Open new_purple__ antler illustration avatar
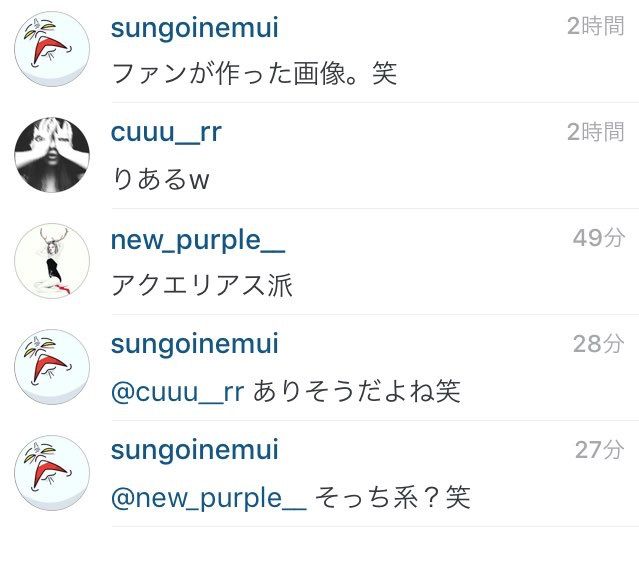Image resolution: width=639 pixels, height=575 pixels. click(x=52, y=261)
